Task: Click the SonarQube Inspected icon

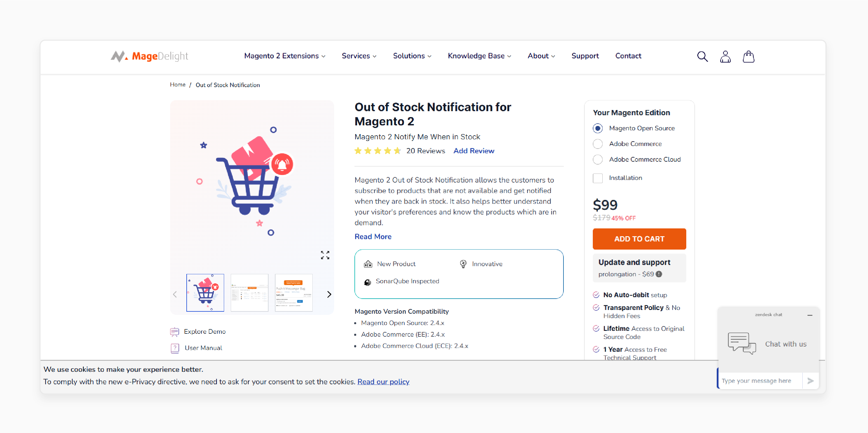Action: click(368, 282)
